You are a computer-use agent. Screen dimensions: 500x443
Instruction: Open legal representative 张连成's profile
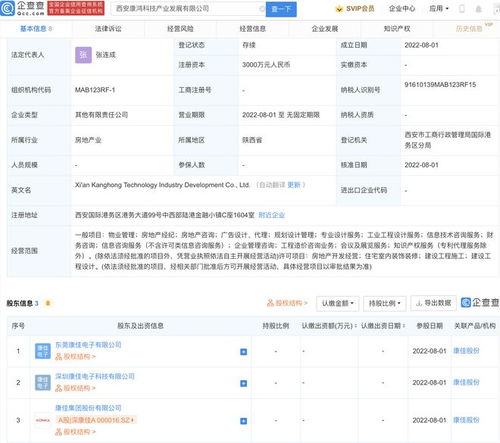[x=106, y=55]
